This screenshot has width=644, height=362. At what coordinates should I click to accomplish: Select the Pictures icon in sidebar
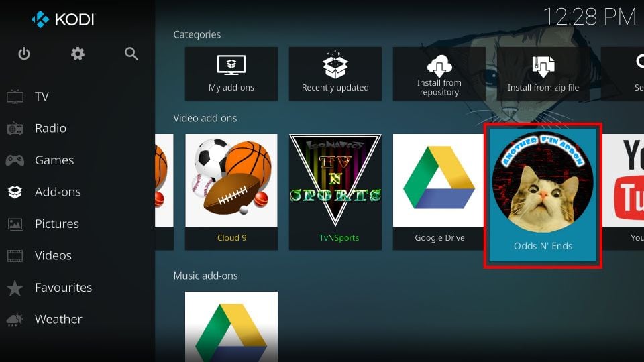click(15, 224)
